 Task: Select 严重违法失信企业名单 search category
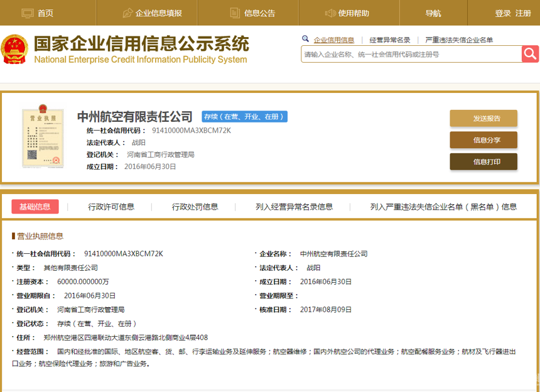(459, 40)
